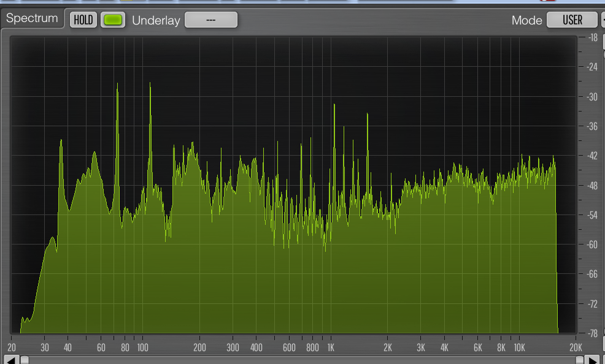605x364 pixels.
Task: Click the -30 dB level label
Action: coord(592,97)
